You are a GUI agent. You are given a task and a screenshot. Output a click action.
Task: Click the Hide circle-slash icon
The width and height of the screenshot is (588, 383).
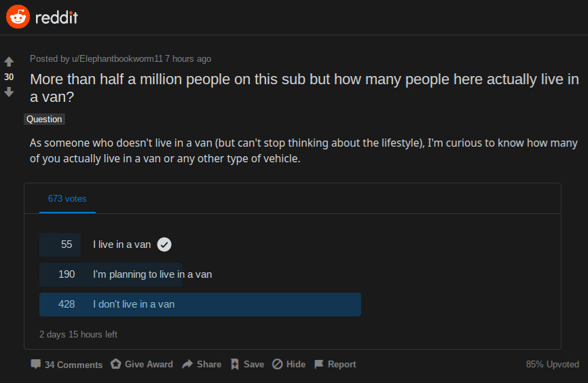pyautogui.click(x=278, y=364)
